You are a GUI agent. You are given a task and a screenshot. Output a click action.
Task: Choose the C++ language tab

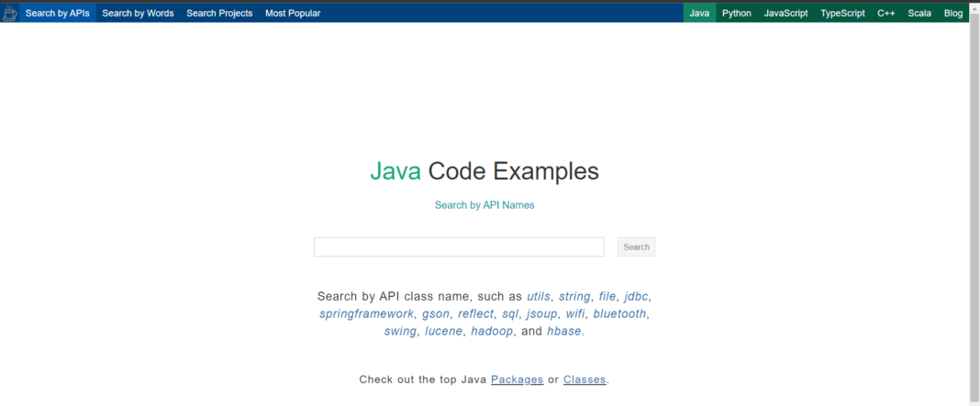pyautogui.click(x=885, y=14)
